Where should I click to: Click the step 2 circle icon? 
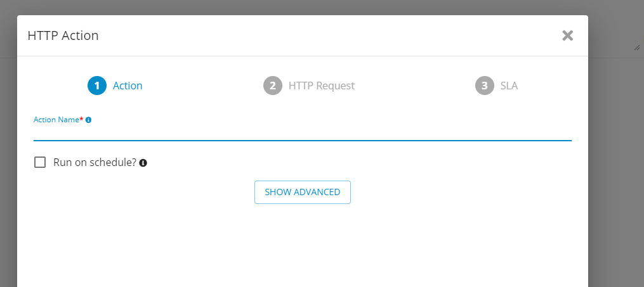tap(273, 86)
